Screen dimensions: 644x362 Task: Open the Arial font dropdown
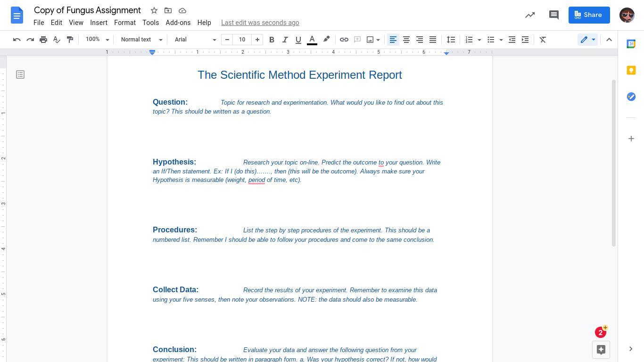click(195, 40)
